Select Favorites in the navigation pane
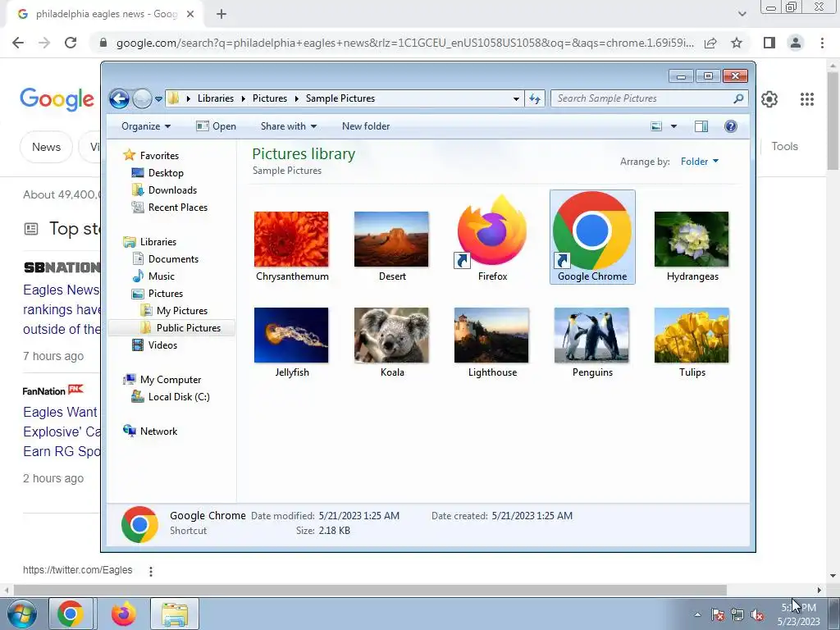Screen dimensions: 840x630 point(159,155)
